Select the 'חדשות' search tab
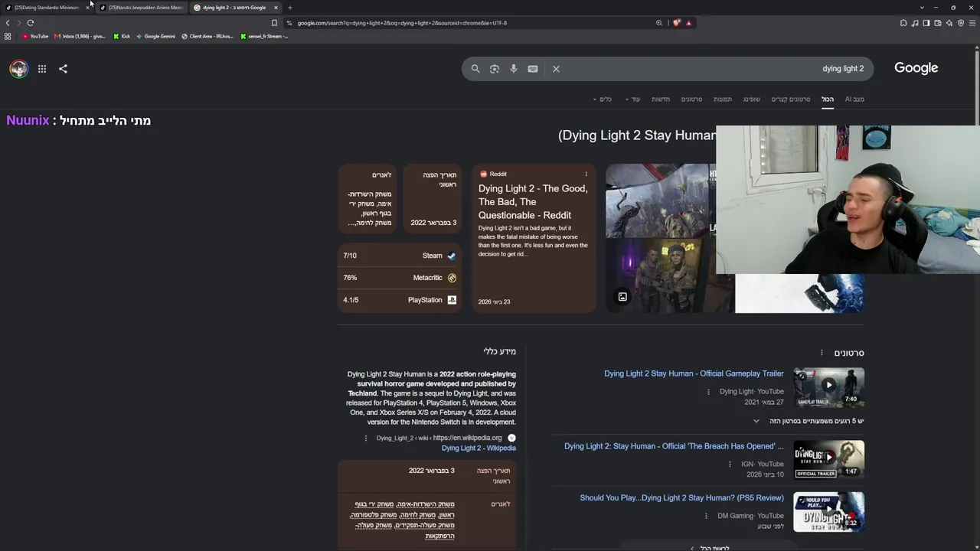 tap(661, 99)
